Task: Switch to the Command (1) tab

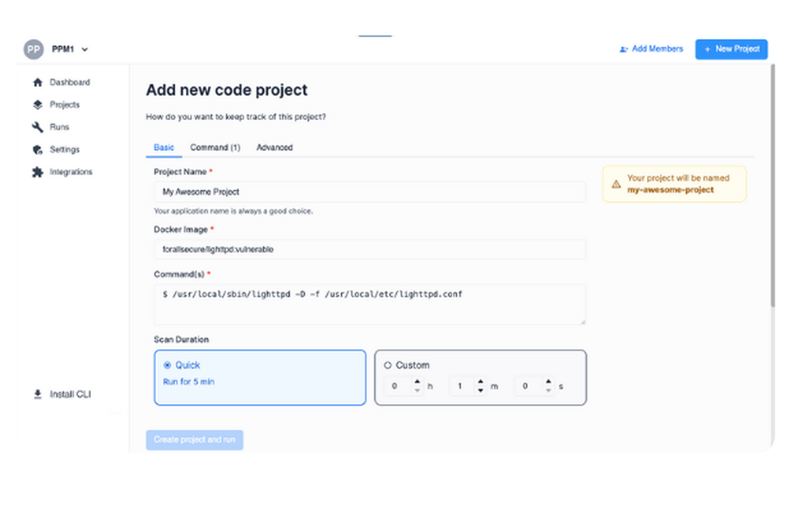Action: 215,148
